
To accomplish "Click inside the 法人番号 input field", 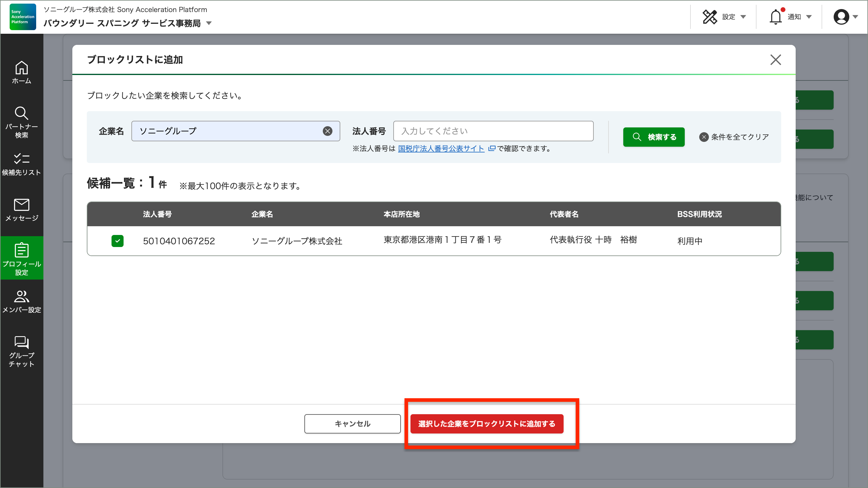I will click(x=493, y=131).
